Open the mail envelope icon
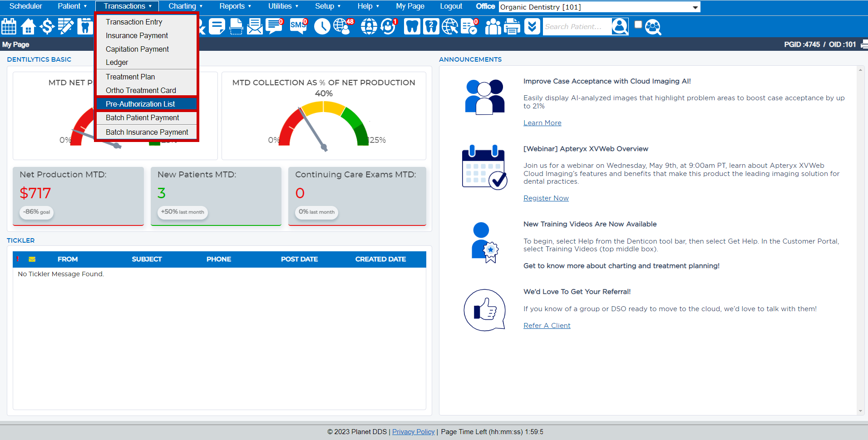This screenshot has width=868, height=440. [x=254, y=26]
